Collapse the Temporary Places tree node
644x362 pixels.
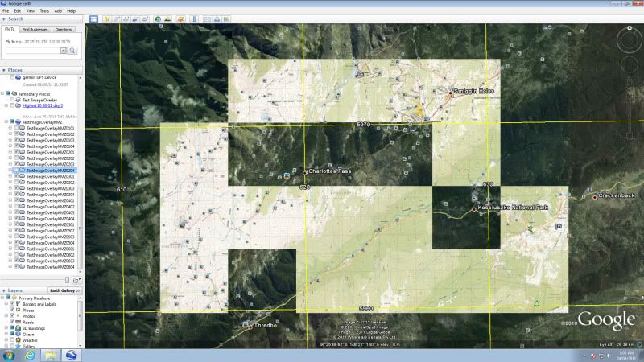point(2,93)
